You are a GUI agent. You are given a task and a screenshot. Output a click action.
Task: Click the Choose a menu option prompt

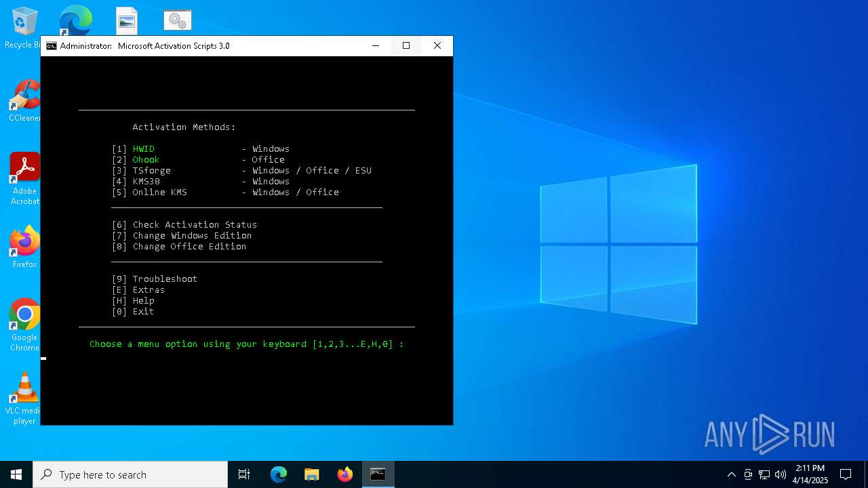click(247, 344)
